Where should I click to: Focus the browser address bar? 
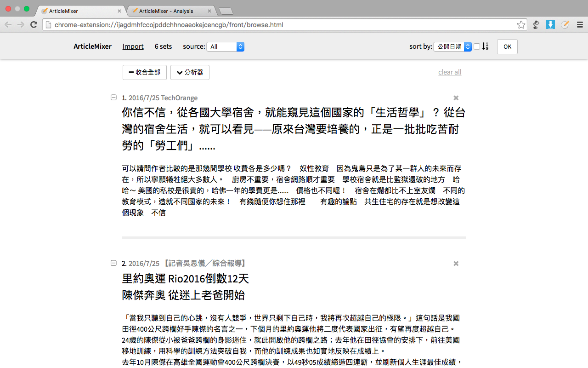point(284,25)
